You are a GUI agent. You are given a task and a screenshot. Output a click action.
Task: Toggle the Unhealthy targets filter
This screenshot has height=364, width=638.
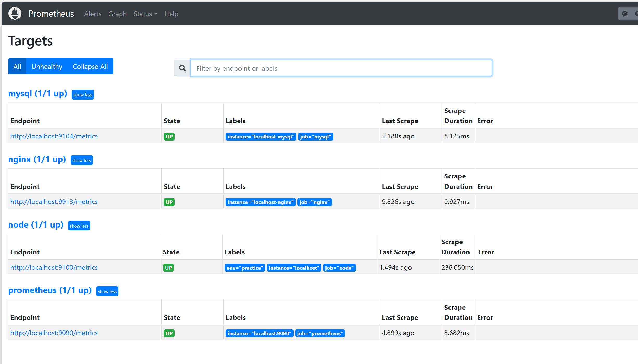click(x=47, y=67)
